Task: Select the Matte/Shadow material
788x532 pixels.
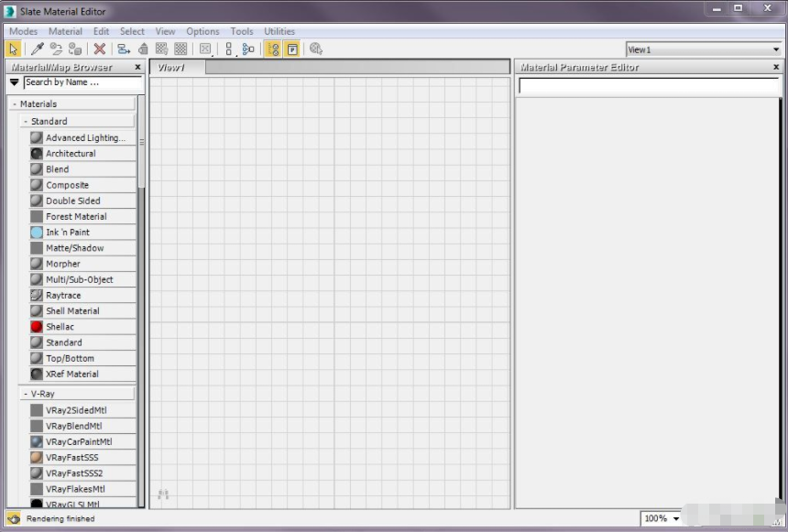Action: 82,247
